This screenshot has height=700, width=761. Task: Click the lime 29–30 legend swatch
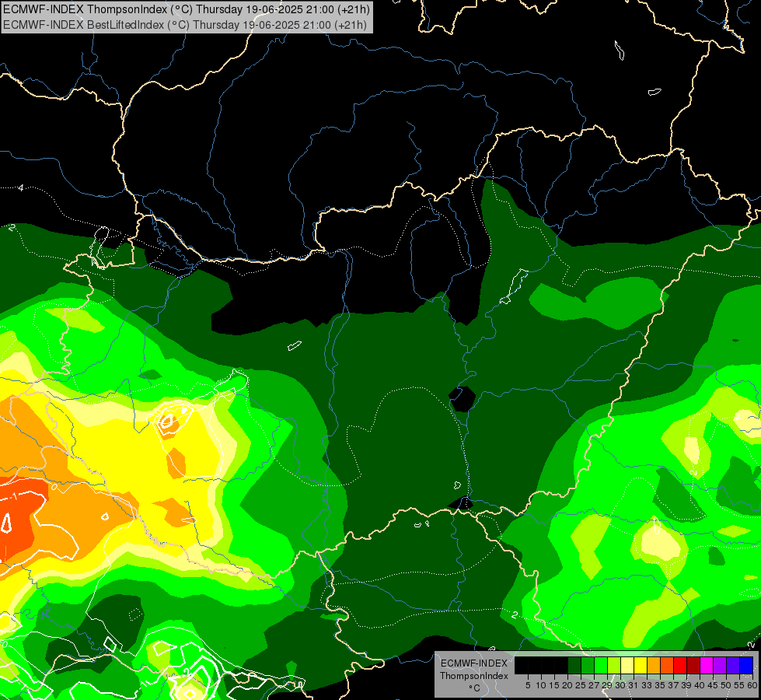614,665
